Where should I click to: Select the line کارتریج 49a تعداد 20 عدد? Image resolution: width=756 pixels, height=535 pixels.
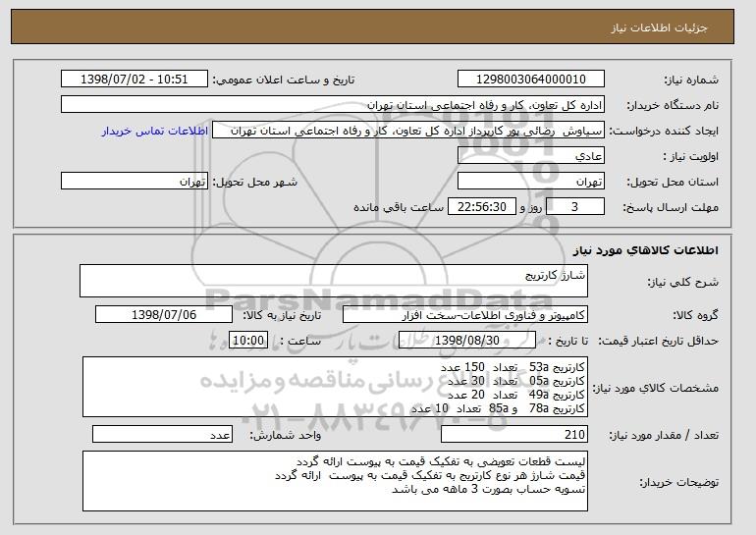pos(515,395)
